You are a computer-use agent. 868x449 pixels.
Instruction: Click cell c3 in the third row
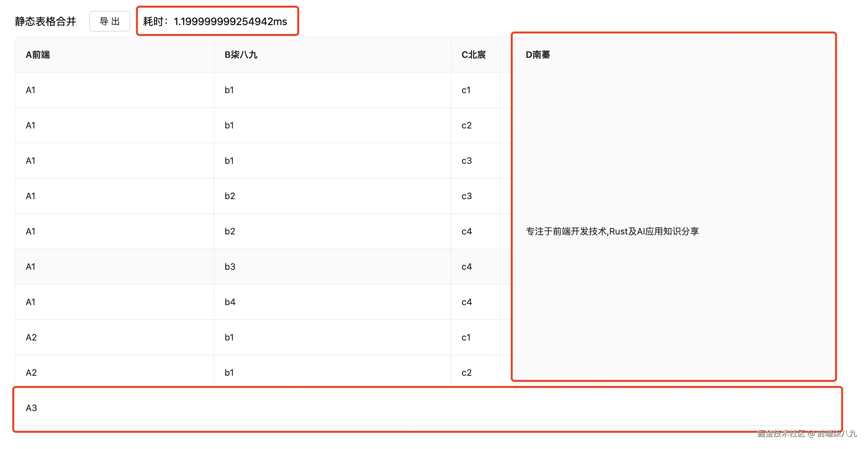click(x=466, y=161)
